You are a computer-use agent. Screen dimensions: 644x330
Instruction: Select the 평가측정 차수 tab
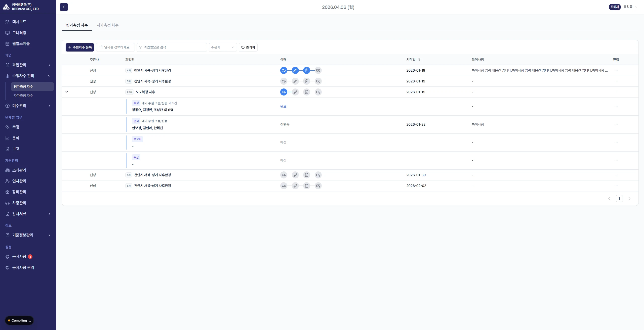pyautogui.click(x=77, y=25)
